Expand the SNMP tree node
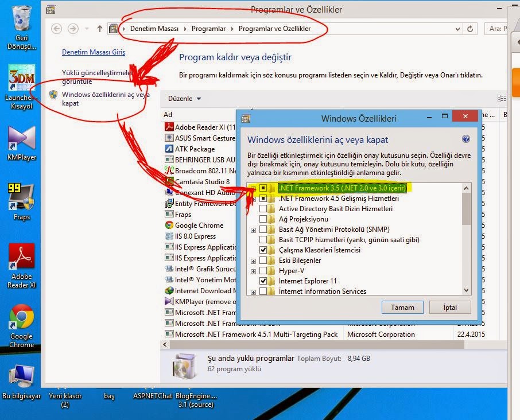520x420 pixels. (253, 230)
